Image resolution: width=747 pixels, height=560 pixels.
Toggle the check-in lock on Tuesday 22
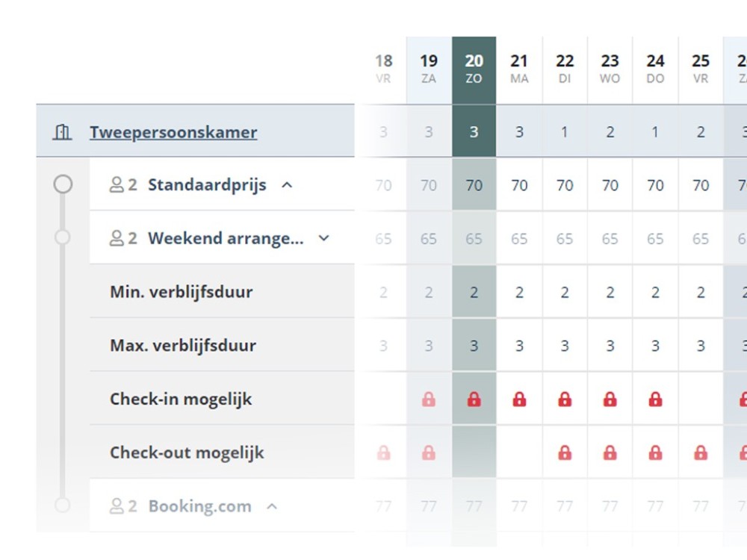tap(565, 399)
